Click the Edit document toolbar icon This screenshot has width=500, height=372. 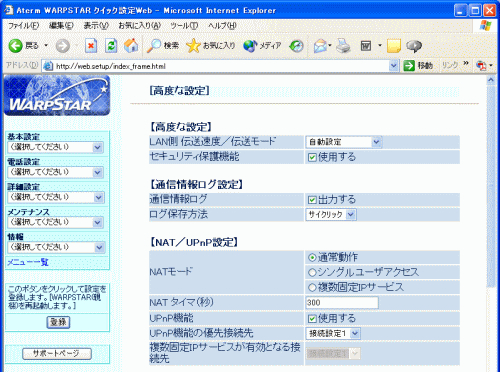pos(366,46)
